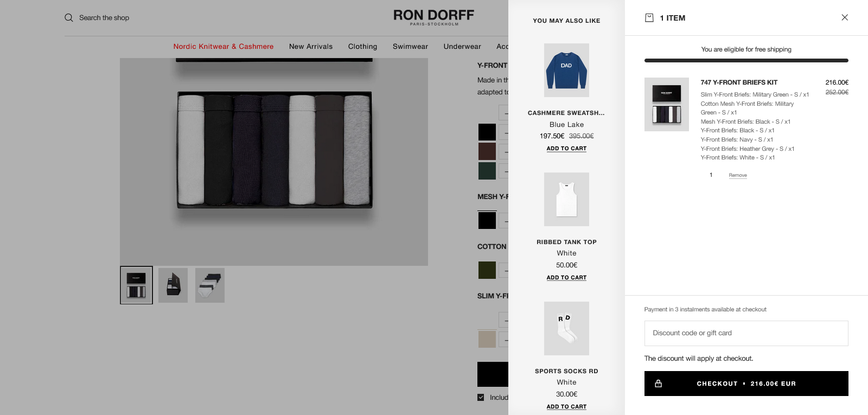868x415 pixels.
Task: Add Cashmere Sweatshirt to cart
Action: (x=566, y=149)
